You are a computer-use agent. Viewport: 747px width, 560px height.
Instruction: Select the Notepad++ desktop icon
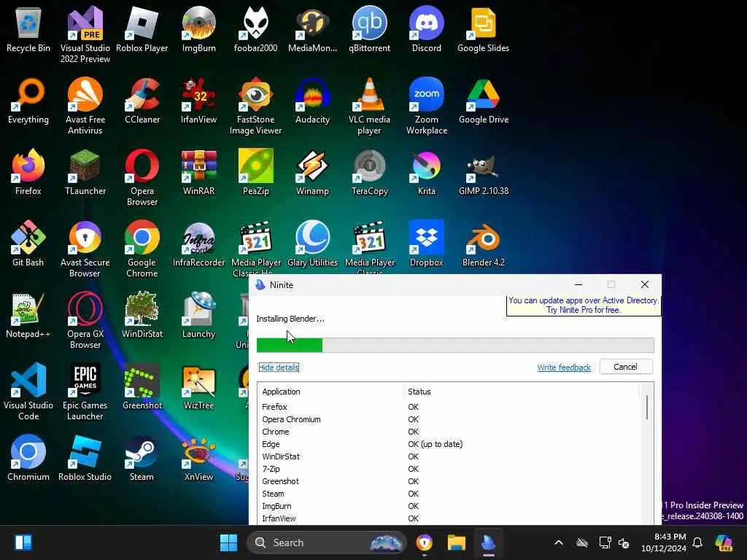coord(28,315)
